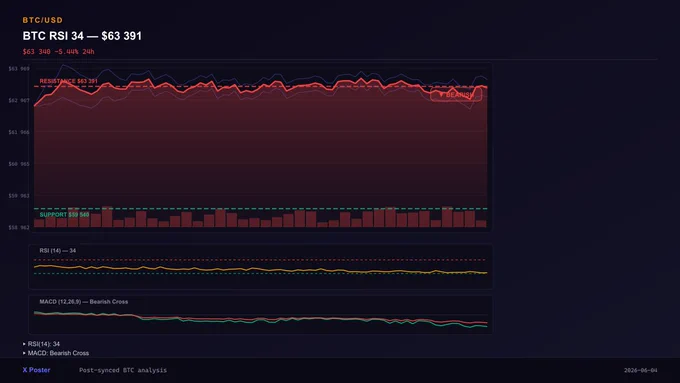680x383 pixels.
Task: Open the X Poster link
Action: [x=36, y=370]
